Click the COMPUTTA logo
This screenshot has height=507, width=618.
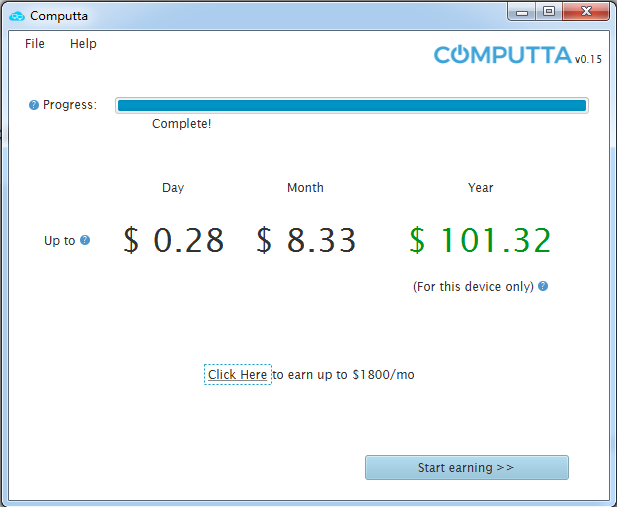503,55
